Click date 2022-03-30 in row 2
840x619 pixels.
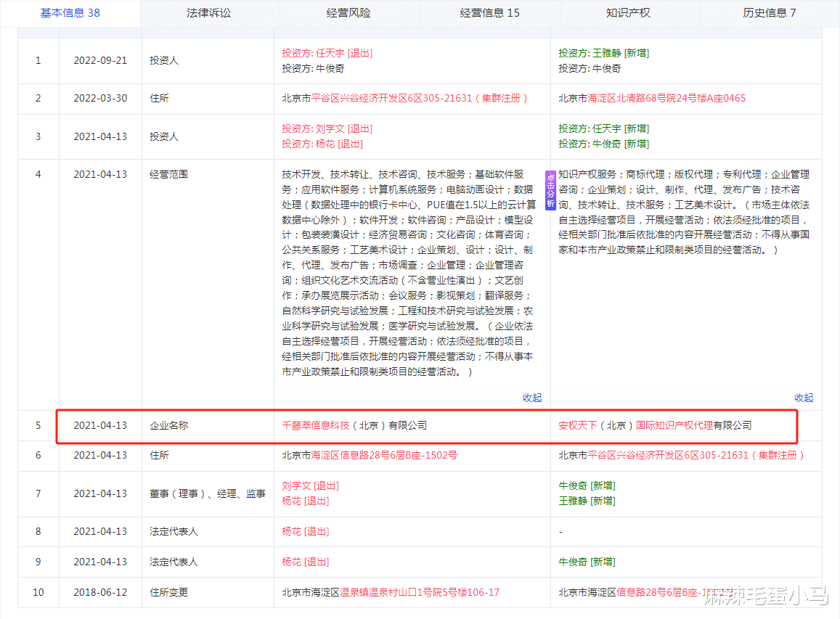[x=100, y=99]
